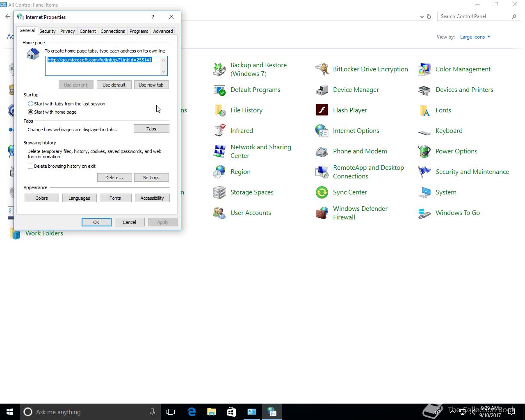525x420 pixels.
Task: Open the User Accounts icon
Action: (219, 213)
